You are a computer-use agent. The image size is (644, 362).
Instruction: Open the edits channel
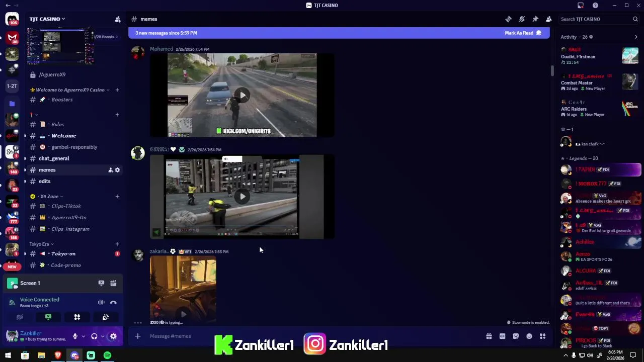(73, 181)
